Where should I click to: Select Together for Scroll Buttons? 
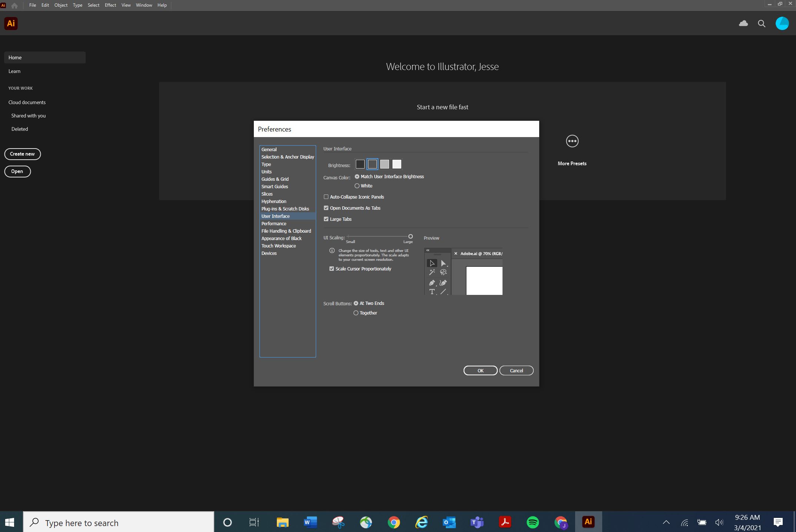(x=356, y=313)
